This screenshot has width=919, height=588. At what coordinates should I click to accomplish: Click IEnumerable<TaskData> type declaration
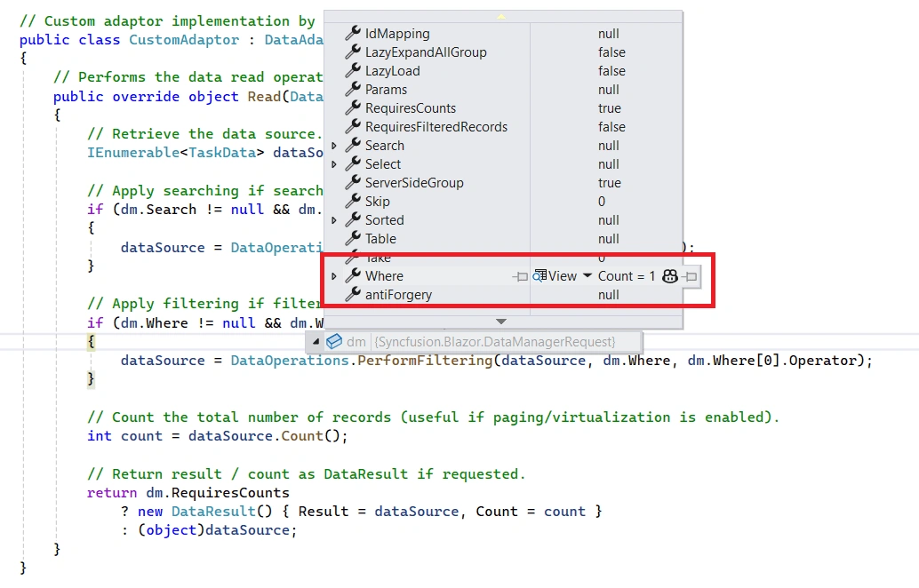(x=176, y=152)
